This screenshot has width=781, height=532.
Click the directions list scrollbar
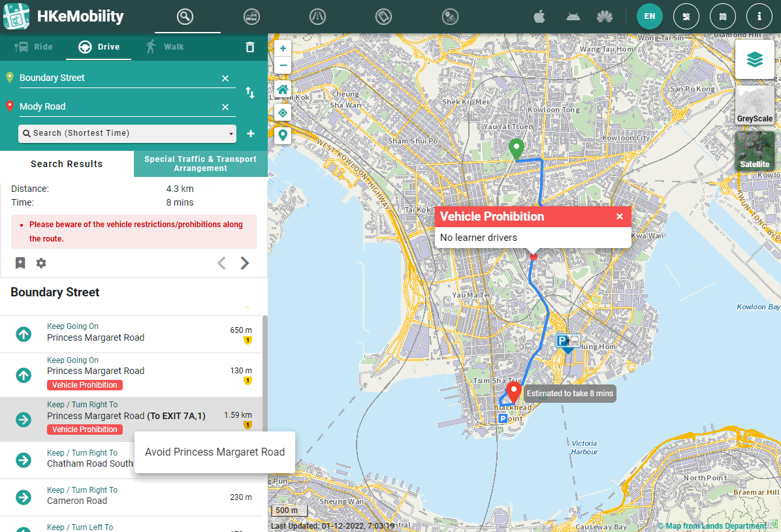pyautogui.click(x=265, y=373)
